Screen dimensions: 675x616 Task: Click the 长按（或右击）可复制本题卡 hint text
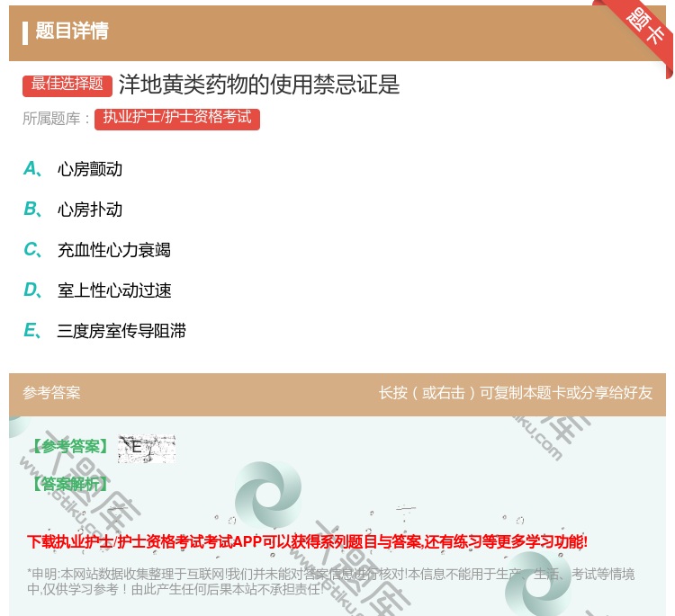point(516,392)
